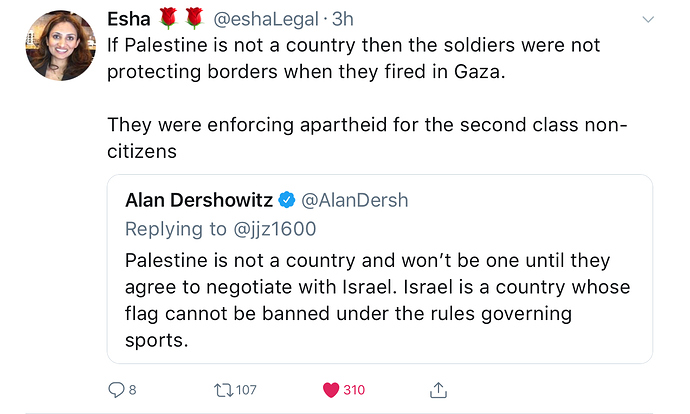690x414 pixels.
Task: Open the quoted Dershowitz tweet text
Action: tap(378, 300)
